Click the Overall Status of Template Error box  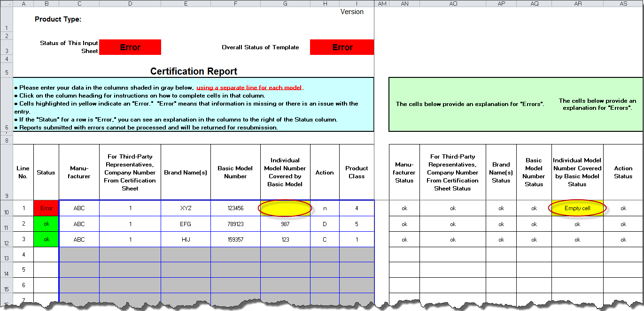tap(342, 47)
